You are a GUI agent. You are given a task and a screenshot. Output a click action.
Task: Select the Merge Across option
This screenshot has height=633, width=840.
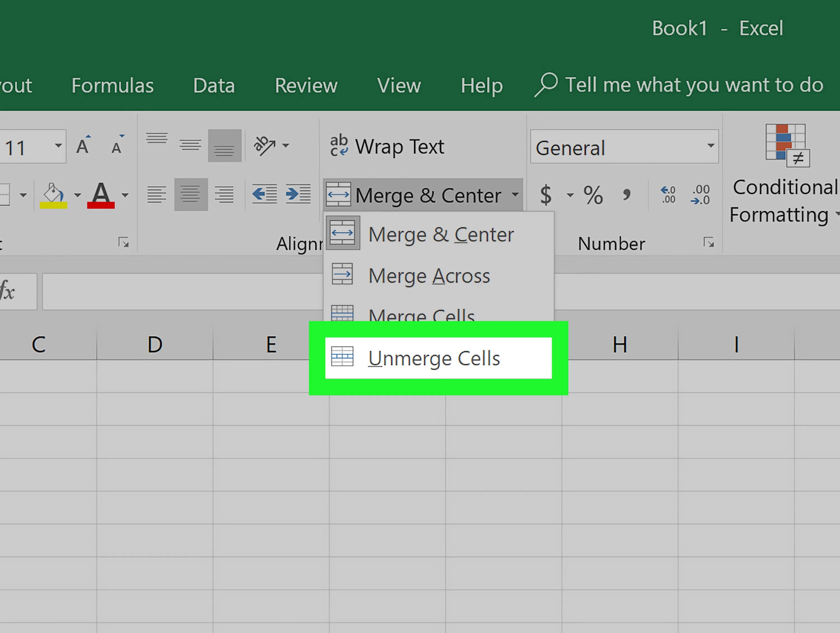[x=429, y=276]
